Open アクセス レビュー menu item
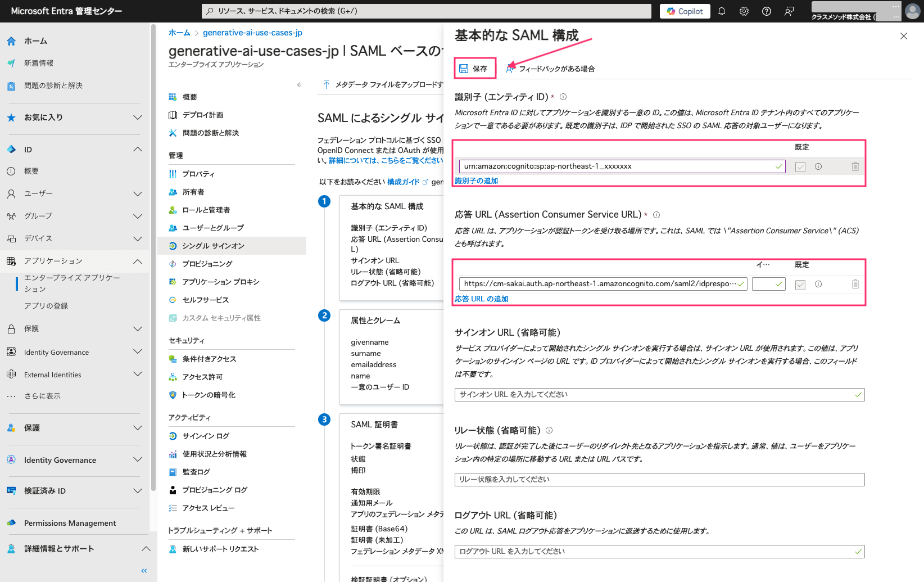924x582 pixels. [209, 508]
